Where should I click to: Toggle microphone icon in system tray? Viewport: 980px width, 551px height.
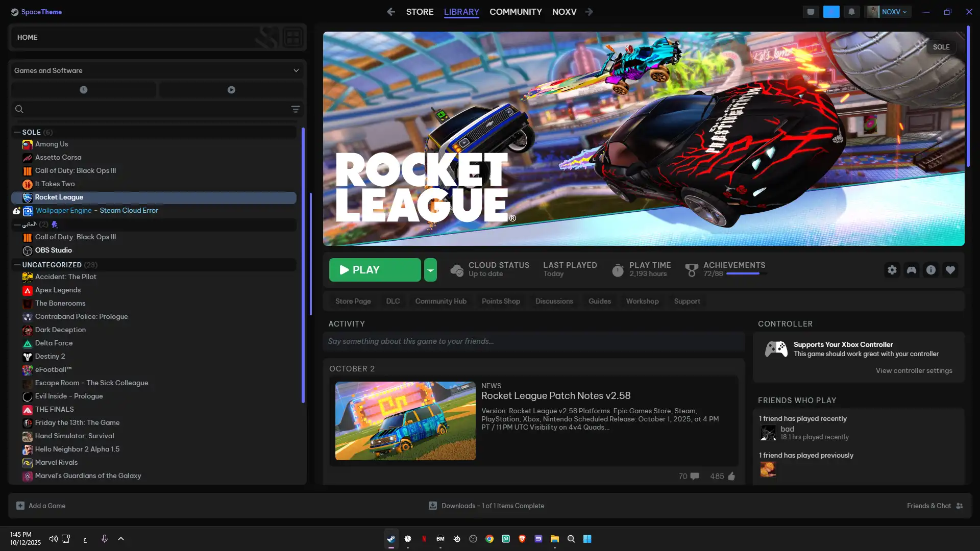click(104, 539)
